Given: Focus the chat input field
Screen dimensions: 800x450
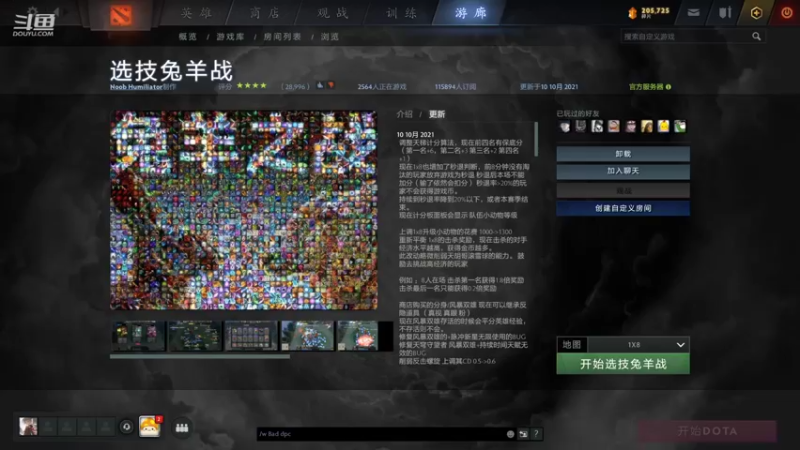Looking at the screenshot, I should pyautogui.click(x=381, y=434).
